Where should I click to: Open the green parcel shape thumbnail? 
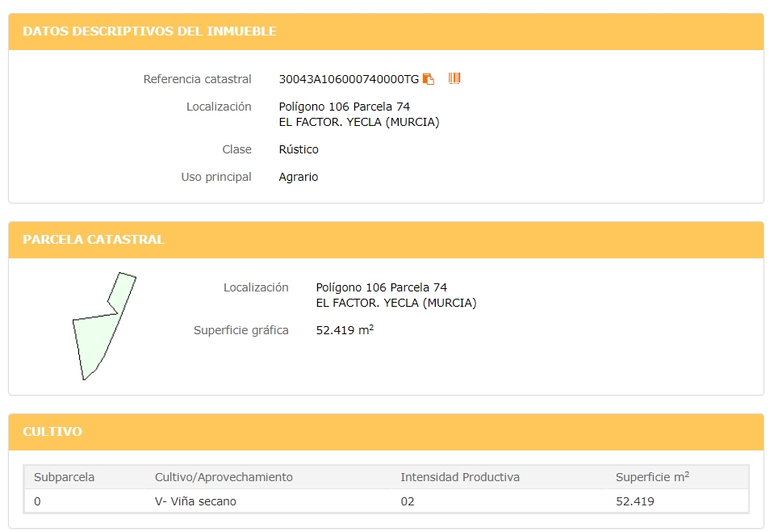click(x=104, y=326)
